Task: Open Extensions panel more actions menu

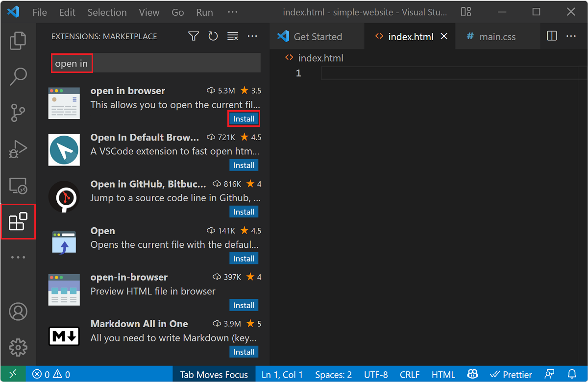Action: tap(252, 36)
